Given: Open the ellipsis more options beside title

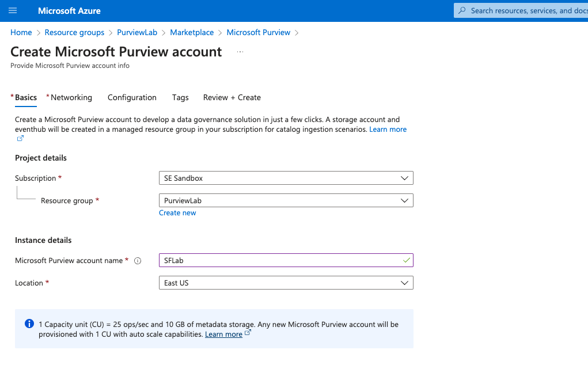Looking at the screenshot, I should click(240, 52).
